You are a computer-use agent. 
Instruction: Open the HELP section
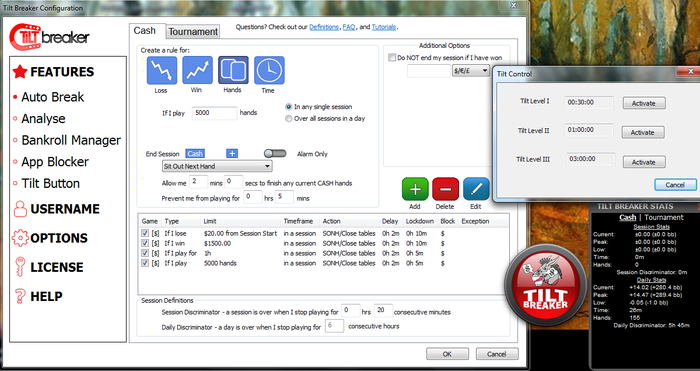[38, 296]
